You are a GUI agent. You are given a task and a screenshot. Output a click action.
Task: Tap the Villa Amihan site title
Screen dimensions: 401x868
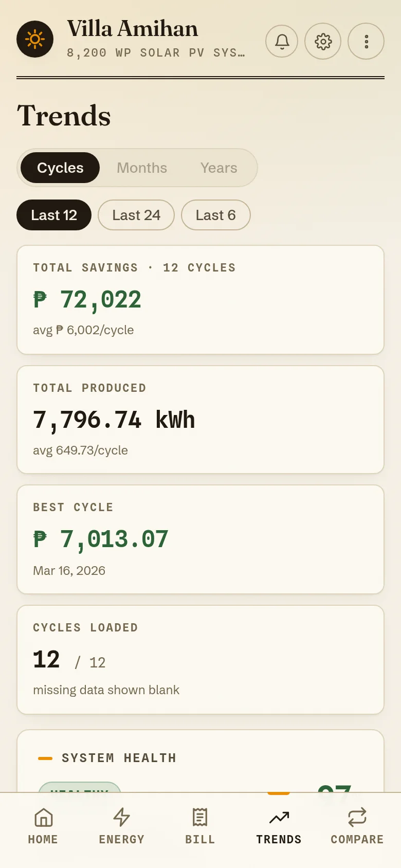pyautogui.click(x=133, y=29)
